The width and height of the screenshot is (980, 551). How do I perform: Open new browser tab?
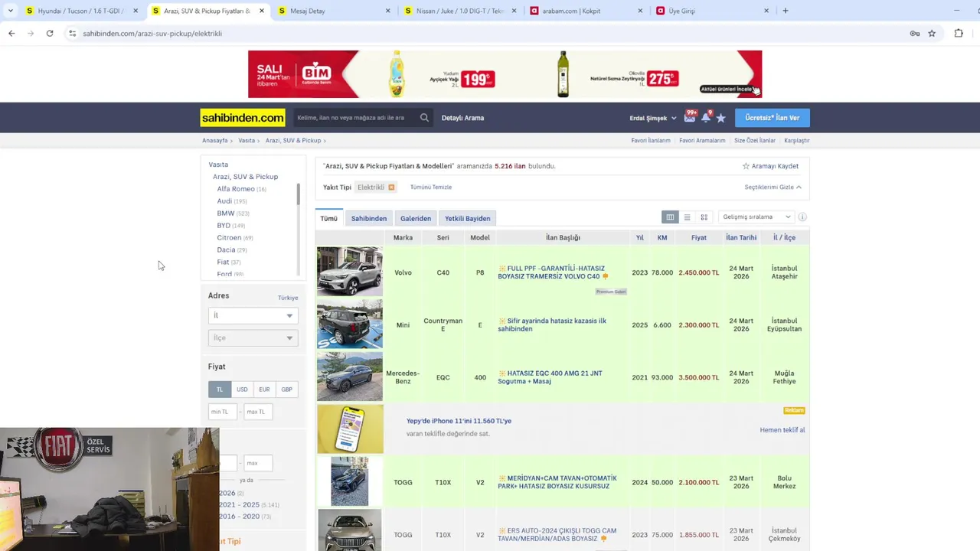[786, 11]
